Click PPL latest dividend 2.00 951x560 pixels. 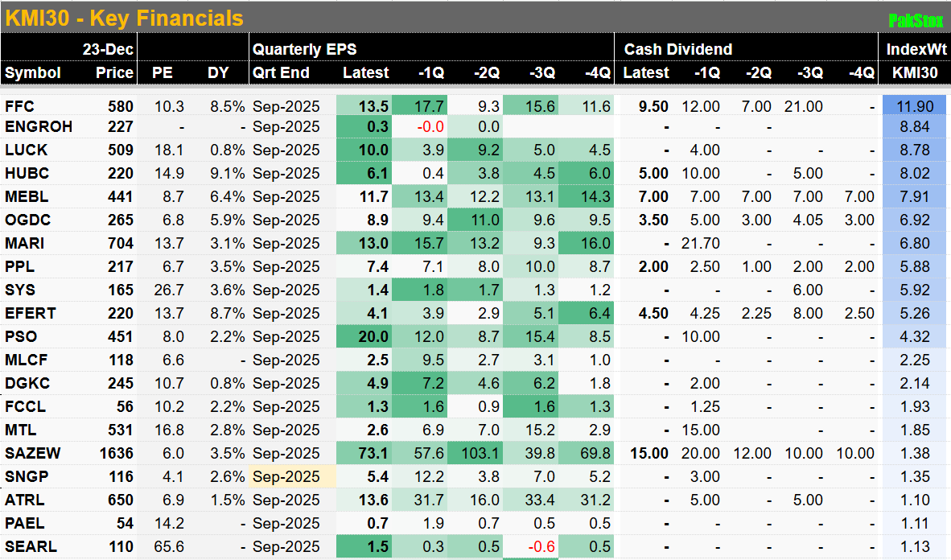point(653,266)
